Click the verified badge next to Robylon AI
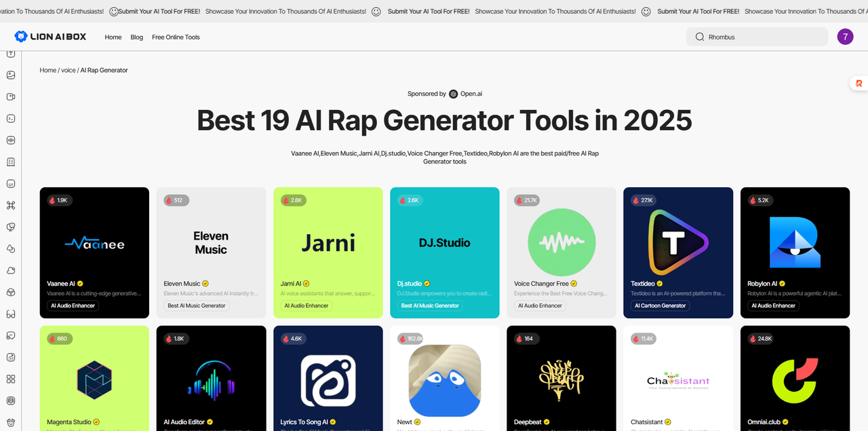 (782, 284)
